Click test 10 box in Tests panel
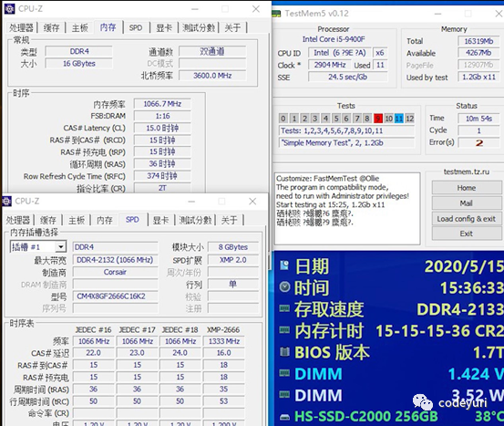 (388, 119)
